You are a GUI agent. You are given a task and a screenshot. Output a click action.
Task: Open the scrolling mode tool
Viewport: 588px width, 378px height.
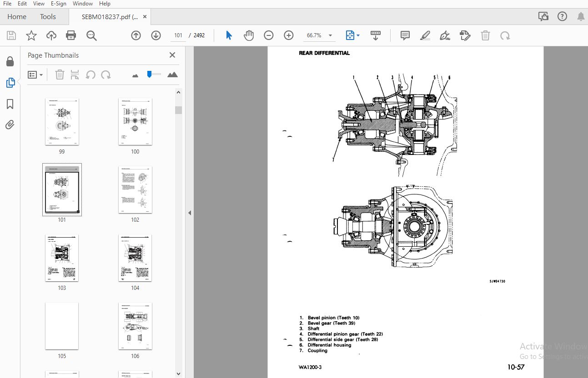click(x=376, y=35)
